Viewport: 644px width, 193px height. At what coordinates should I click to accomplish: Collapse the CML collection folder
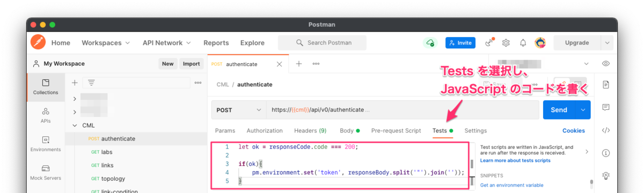(75, 125)
